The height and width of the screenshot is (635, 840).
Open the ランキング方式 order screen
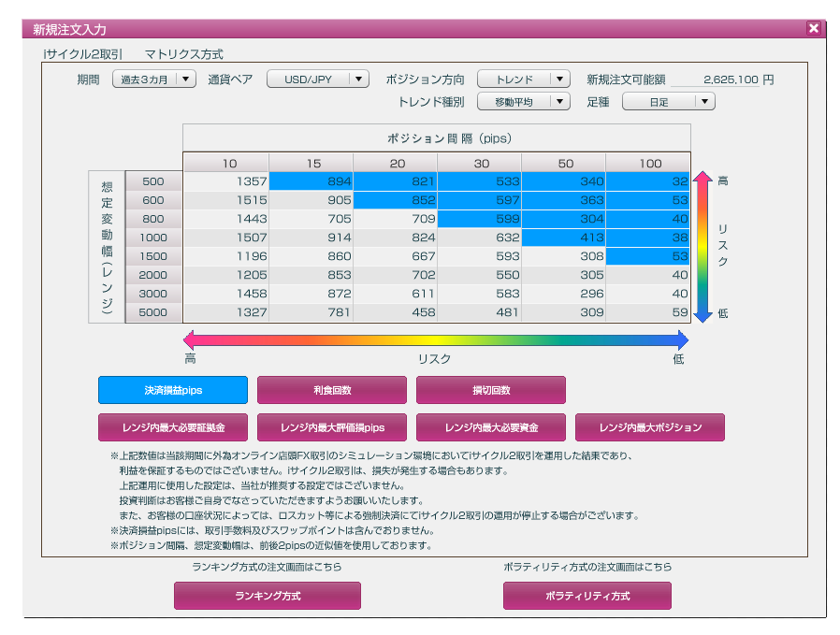pos(268,596)
